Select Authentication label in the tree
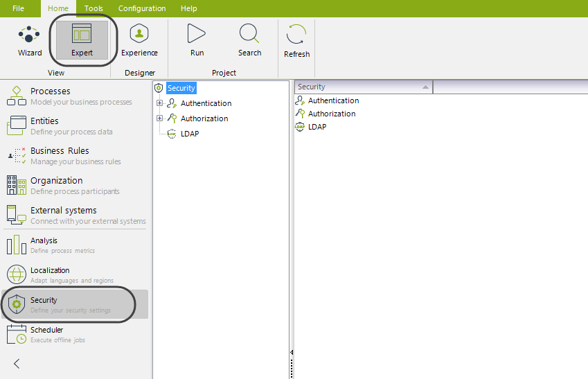 coord(206,103)
